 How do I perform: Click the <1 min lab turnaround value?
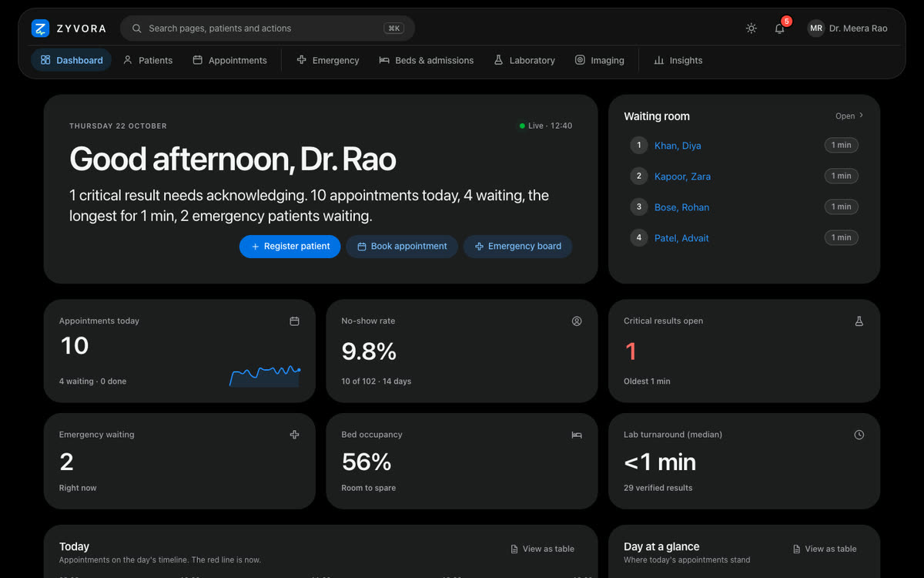(660, 462)
